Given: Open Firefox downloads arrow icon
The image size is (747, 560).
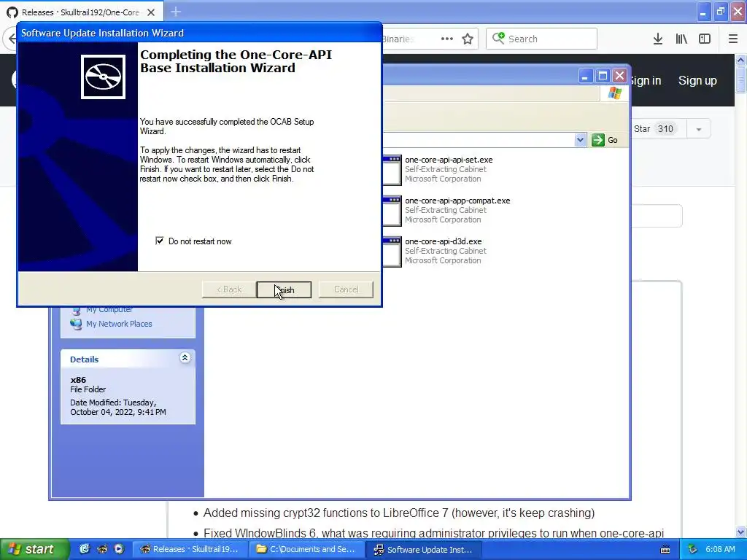Looking at the screenshot, I should pyautogui.click(x=658, y=39).
